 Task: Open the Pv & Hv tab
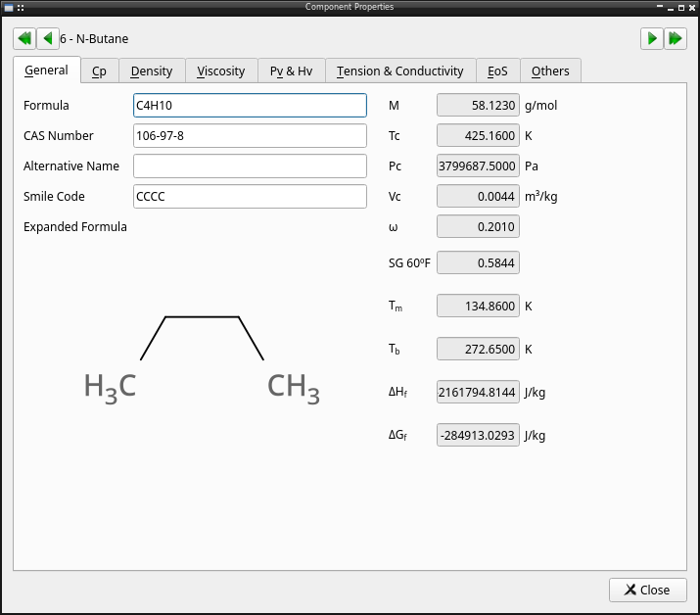pyautogui.click(x=291, y=71)
